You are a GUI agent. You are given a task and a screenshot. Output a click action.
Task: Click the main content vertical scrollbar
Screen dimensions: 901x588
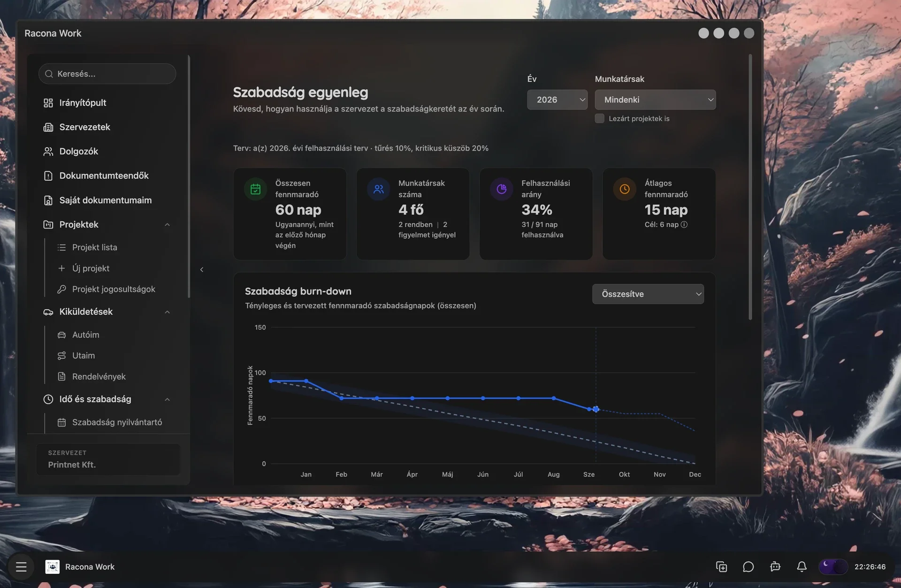pyautogui.click(x=750, y=188)
